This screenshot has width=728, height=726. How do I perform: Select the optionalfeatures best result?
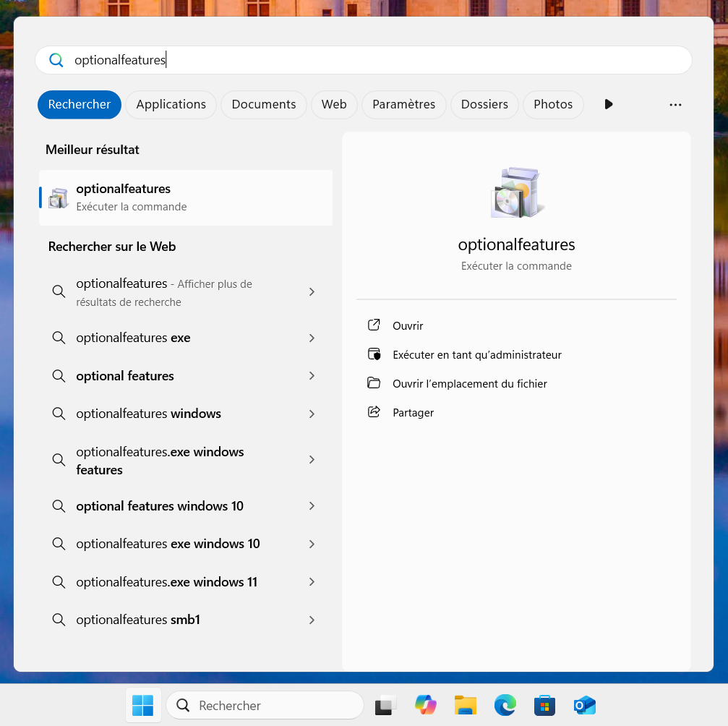point(186,197)
